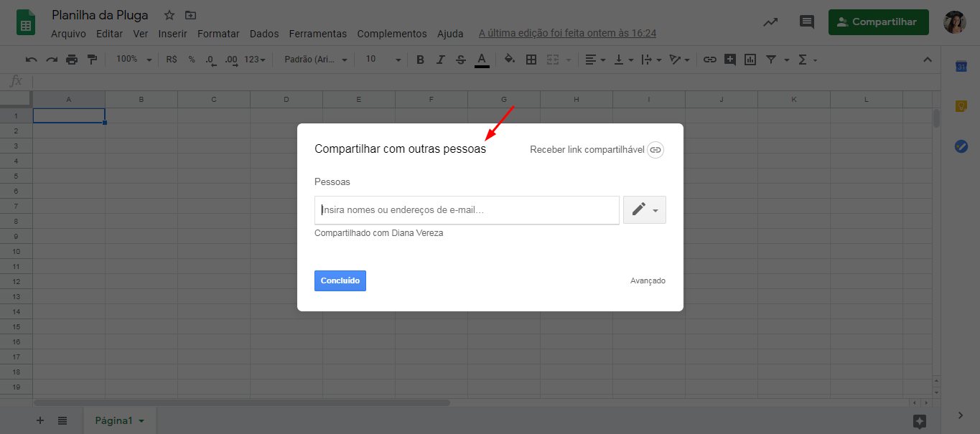
Task: Toggle italic formatting
Action: 441,60
